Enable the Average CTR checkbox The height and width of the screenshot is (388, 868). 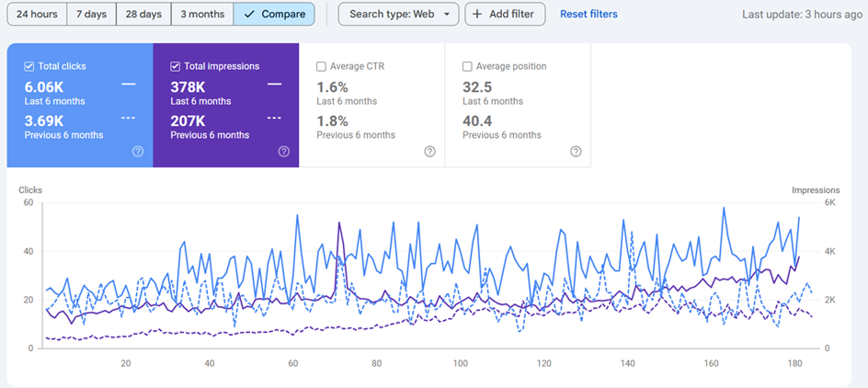pyautogui.click(x=321, y=66)
